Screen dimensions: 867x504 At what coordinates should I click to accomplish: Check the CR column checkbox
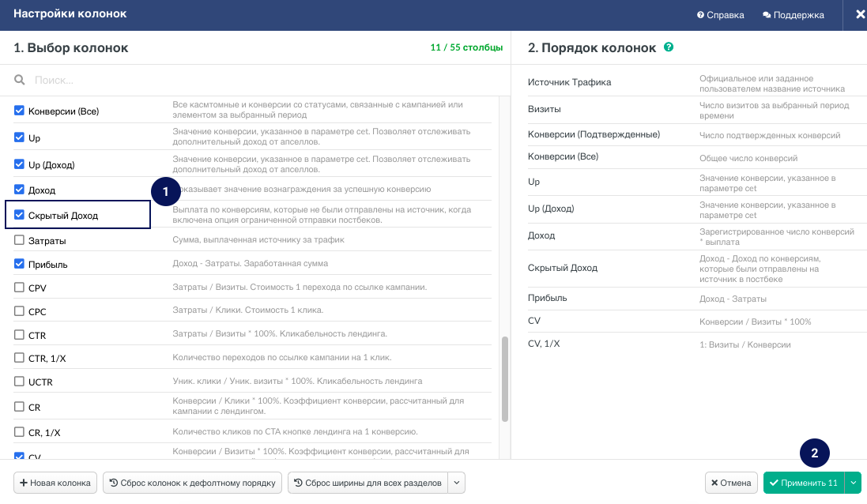[19, 407]
